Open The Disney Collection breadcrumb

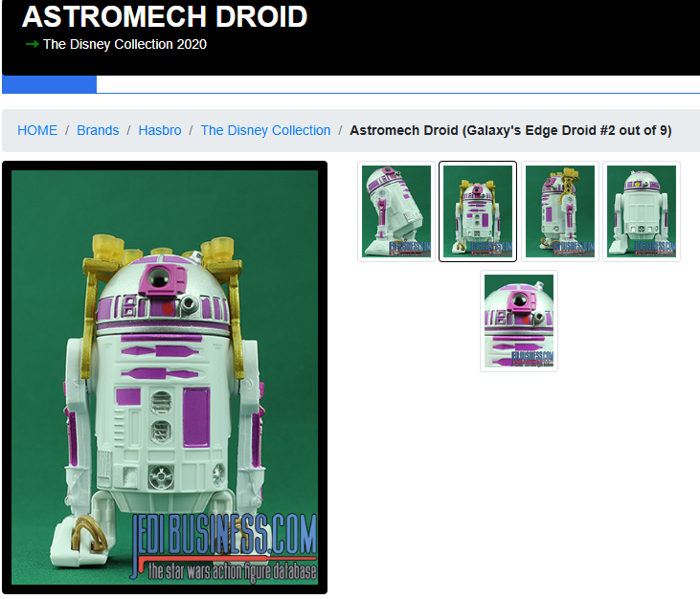click(265, 130)
